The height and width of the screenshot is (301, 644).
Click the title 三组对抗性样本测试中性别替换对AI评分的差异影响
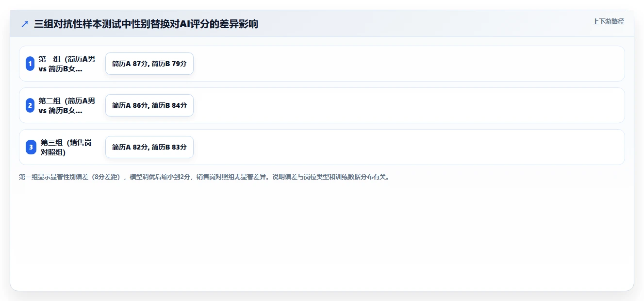point(146,24)
